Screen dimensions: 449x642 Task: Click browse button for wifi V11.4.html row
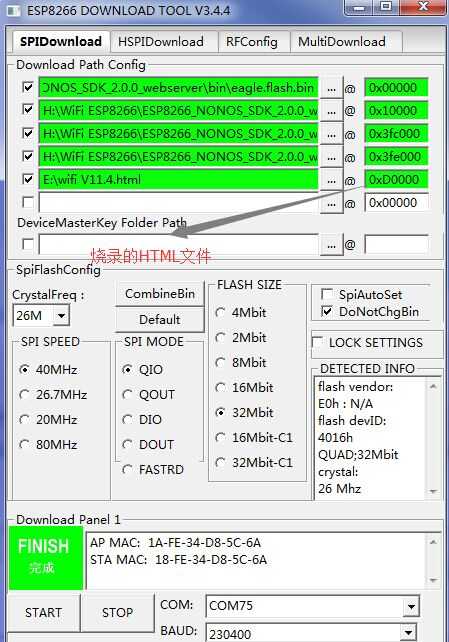click(x=332, y=180)
